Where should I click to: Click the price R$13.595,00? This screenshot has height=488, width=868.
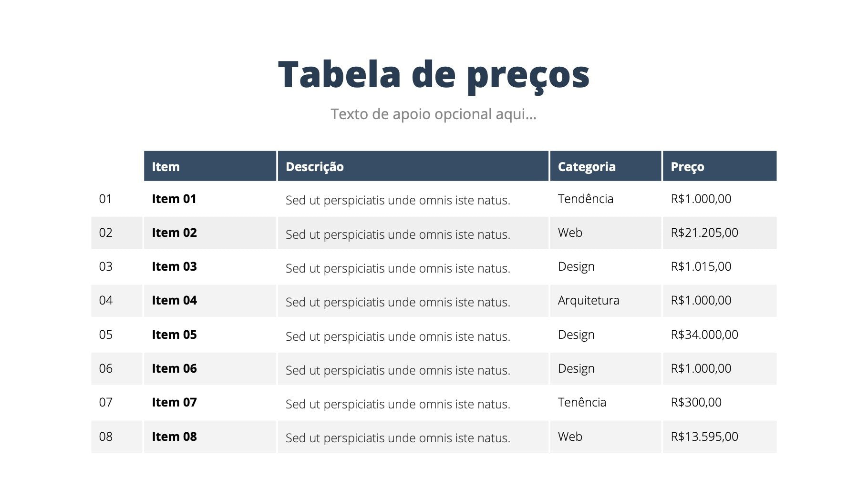(x=704, y=437)
